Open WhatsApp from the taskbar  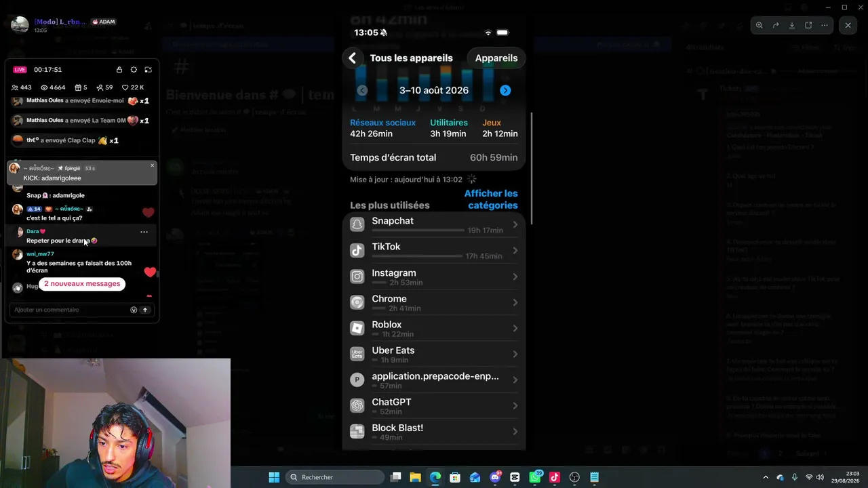pyautogui.click(x=535, y=477)
